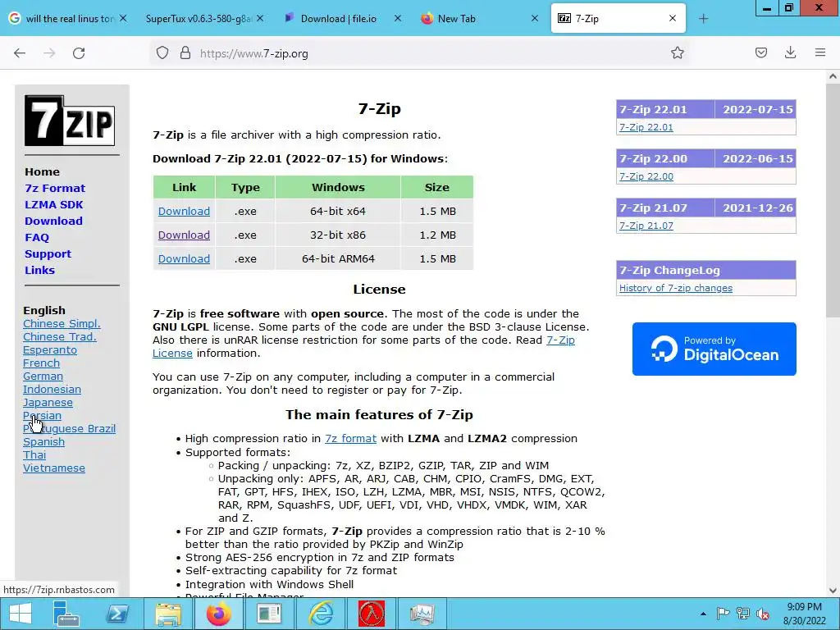Open LZMA SDK in the sidebar

53,204
